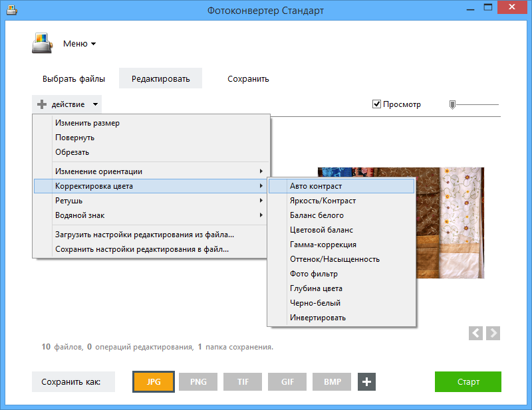The width and height of the screenshot is (532, 410).
Task: Click the Сохранить как label
Action: (73, 382)
